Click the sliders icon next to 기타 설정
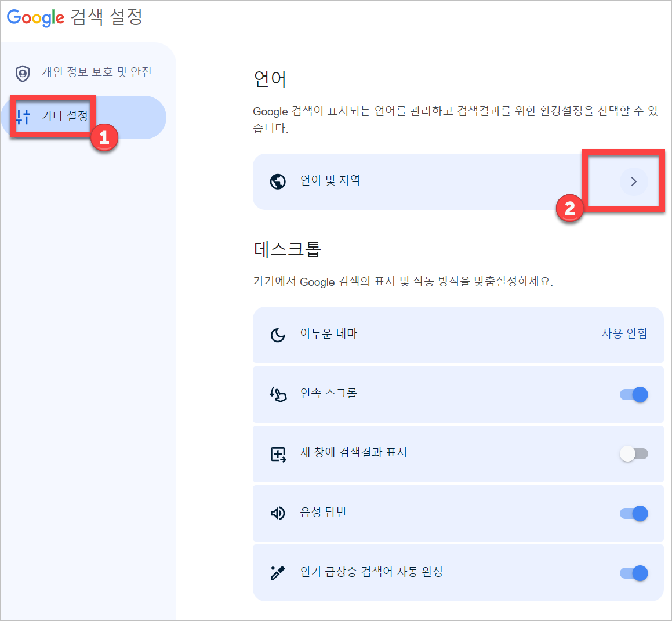 point(23,117)
